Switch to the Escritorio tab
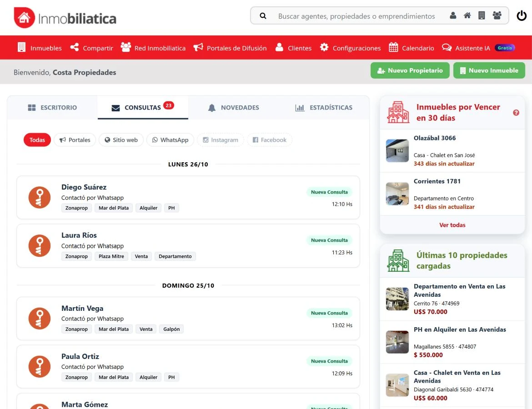 click(x=52, y=108)
